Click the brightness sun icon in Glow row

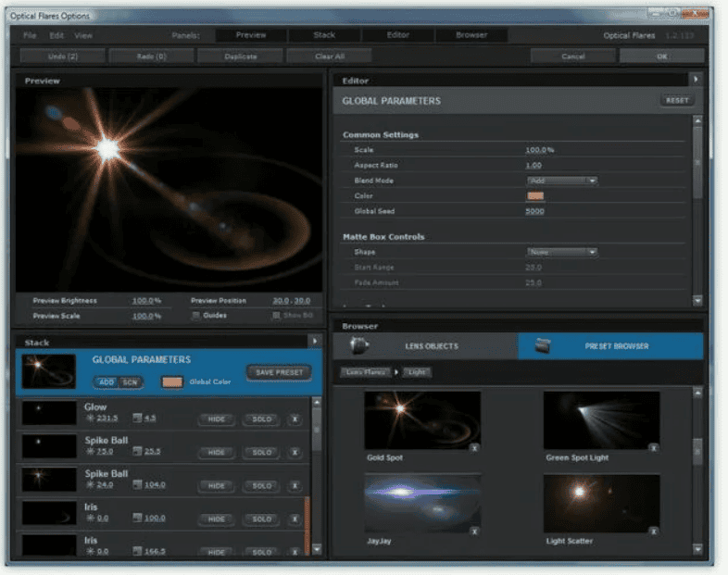90,419
